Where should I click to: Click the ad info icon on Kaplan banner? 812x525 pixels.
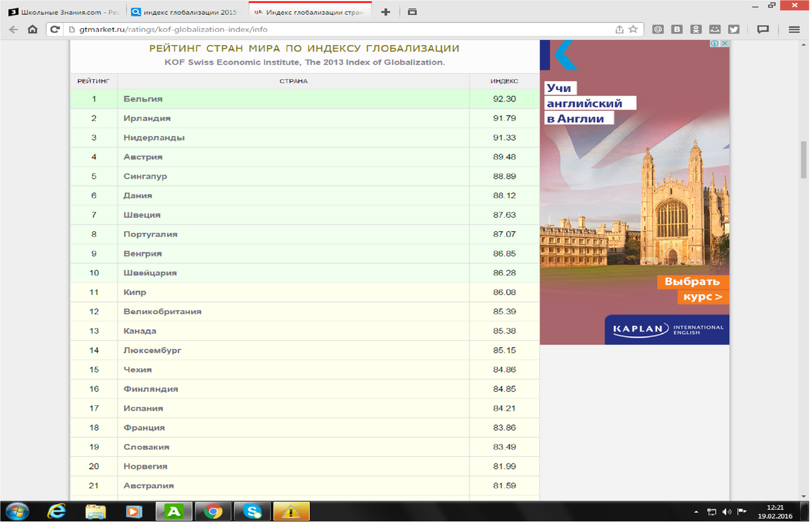click(x=714, y=43)
